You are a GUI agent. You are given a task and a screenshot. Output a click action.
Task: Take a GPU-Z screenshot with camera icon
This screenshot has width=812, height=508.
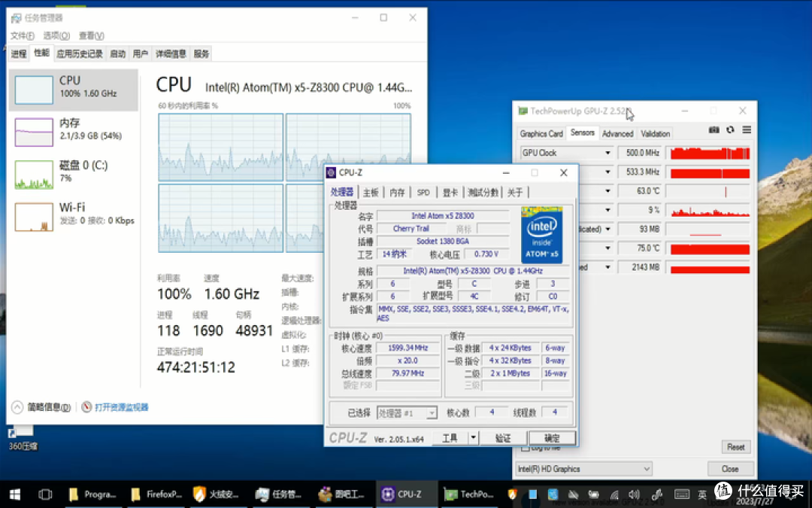[x=714, y=129]
